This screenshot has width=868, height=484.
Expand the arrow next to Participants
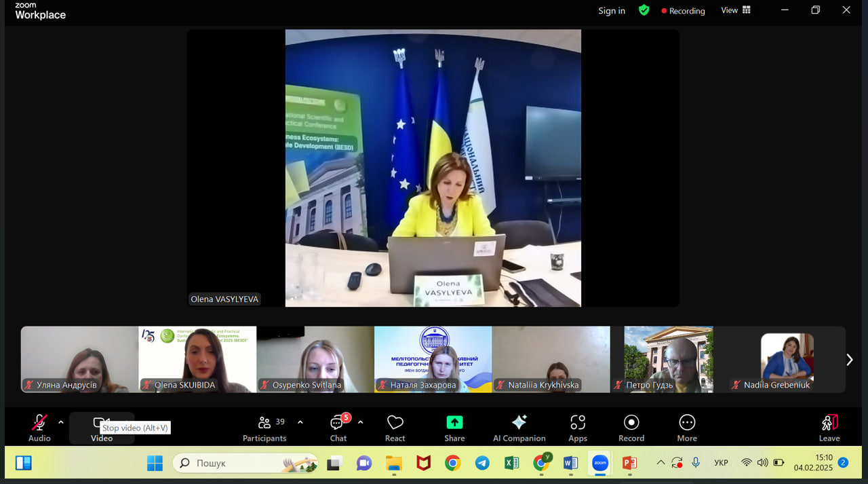(x=300, y=422)
